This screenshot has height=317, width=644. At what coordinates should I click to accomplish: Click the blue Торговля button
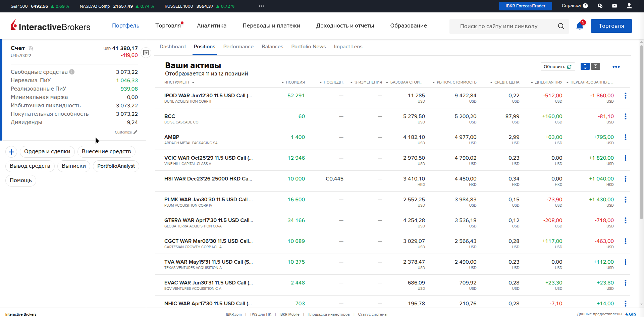611,26
